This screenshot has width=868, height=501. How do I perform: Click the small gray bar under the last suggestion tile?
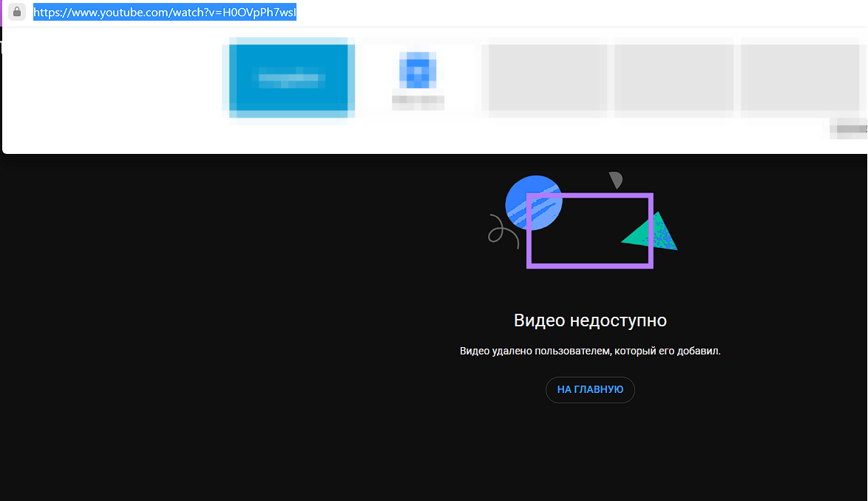coord(850,128)
